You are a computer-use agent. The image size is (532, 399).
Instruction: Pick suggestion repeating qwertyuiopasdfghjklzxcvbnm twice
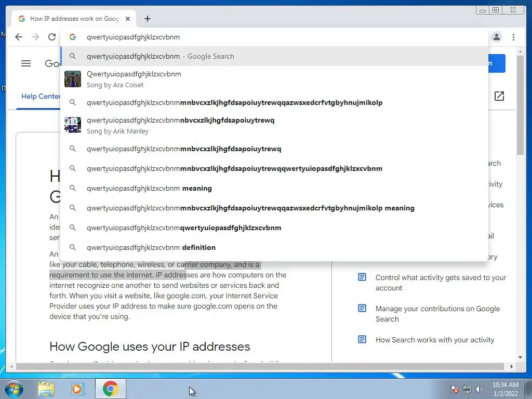pyautogui.click(x=274, y=228)
